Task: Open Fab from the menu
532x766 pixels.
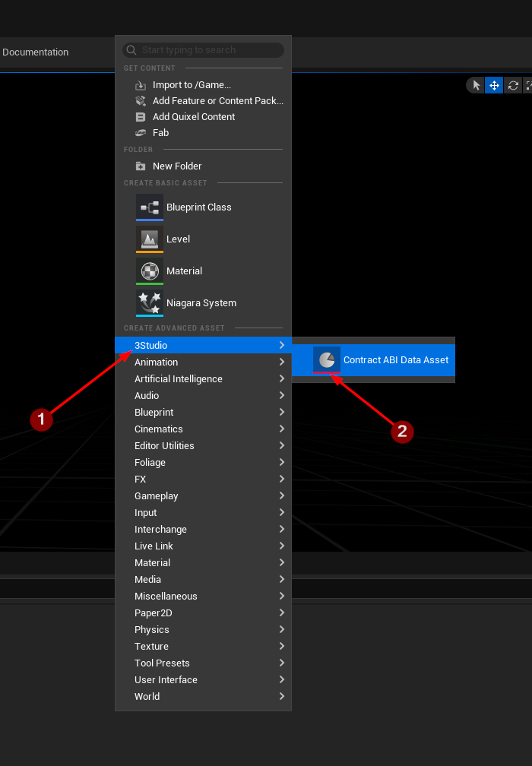Action: pyautogui.click(x=203, y=133)
